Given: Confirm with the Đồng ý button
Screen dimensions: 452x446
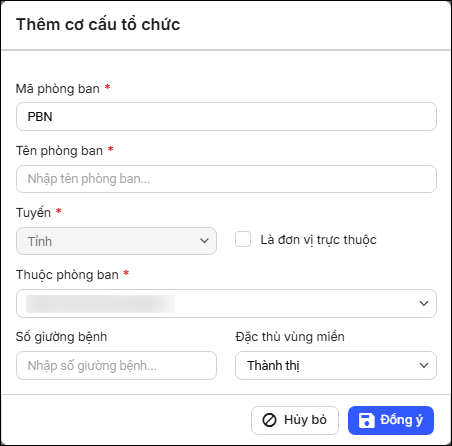Looking at the screenshot, I should pyautogui.click(x=391, y=420).
